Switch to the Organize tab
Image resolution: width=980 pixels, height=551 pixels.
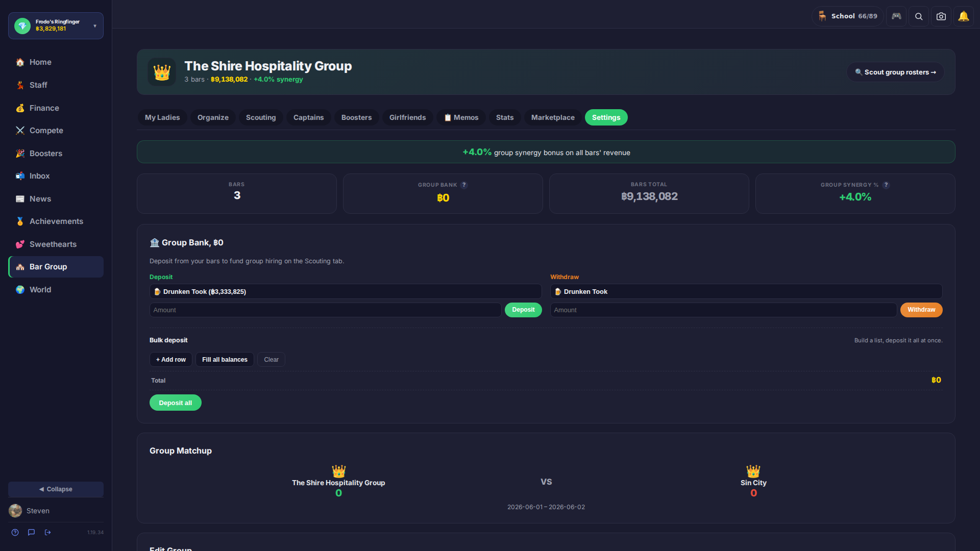[213, 117]
